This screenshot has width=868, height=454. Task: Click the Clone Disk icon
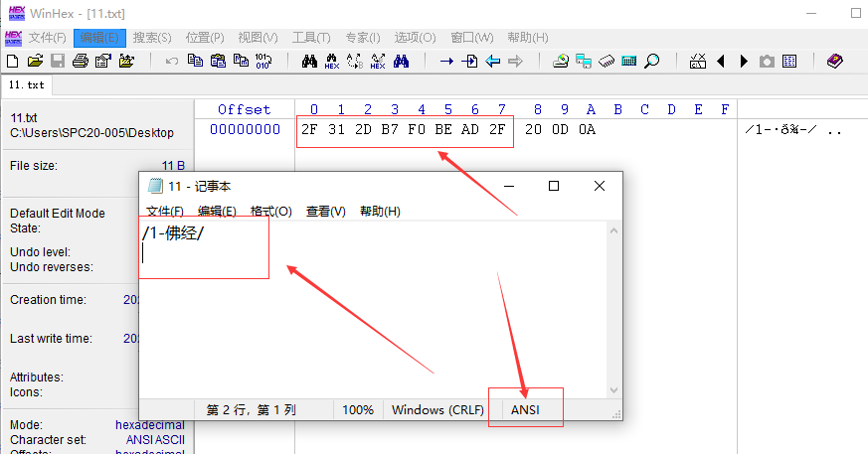(x=584, y=61)
